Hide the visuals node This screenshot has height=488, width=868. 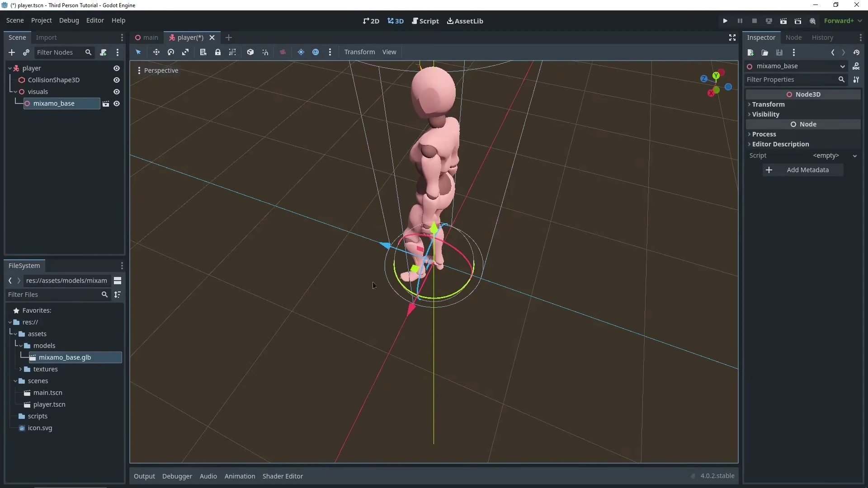point(117,92)
